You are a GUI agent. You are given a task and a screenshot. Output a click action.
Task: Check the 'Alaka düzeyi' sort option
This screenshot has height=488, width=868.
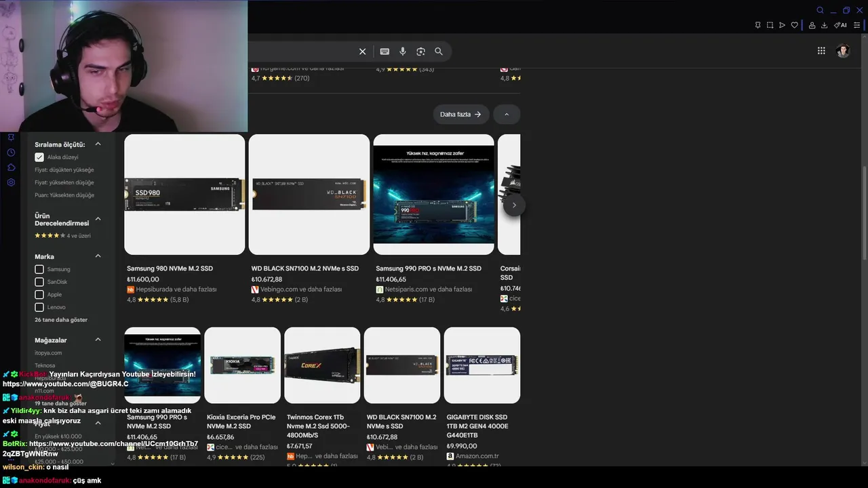(39, 157)
